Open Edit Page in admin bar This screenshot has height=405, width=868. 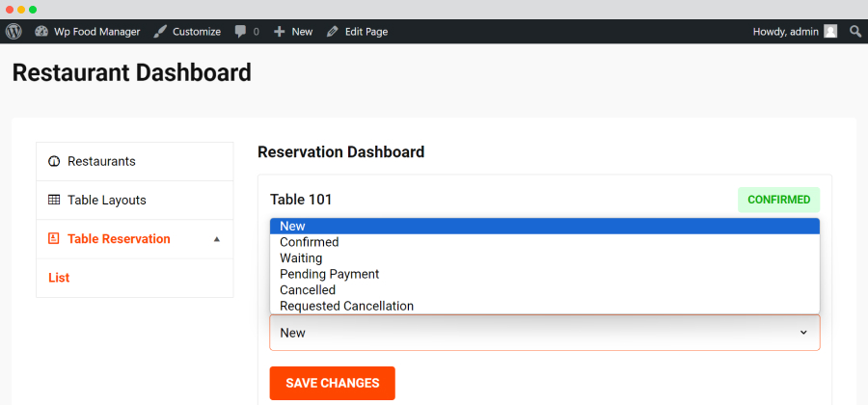(366, 32)
